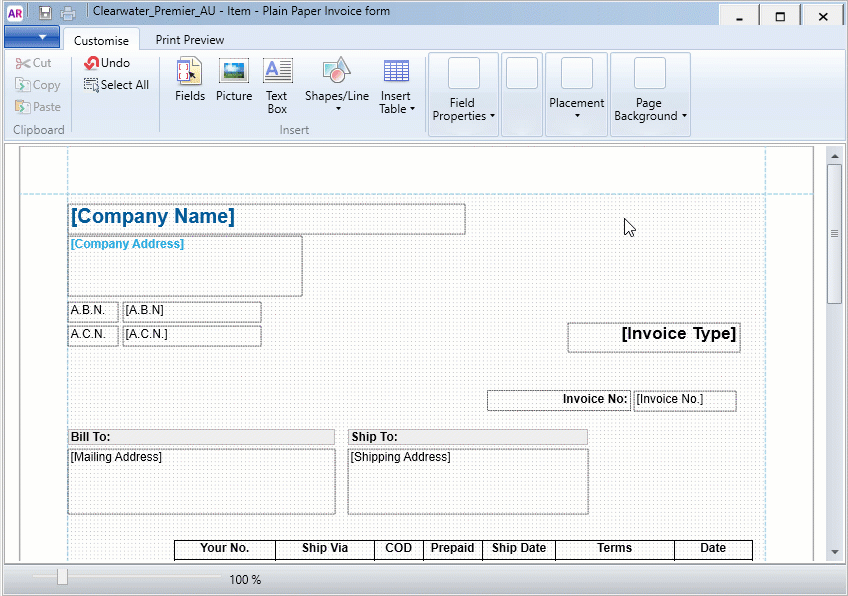Select the [A.B.N] field
Viewport: 848px width, 596px height.
point(192,312)
